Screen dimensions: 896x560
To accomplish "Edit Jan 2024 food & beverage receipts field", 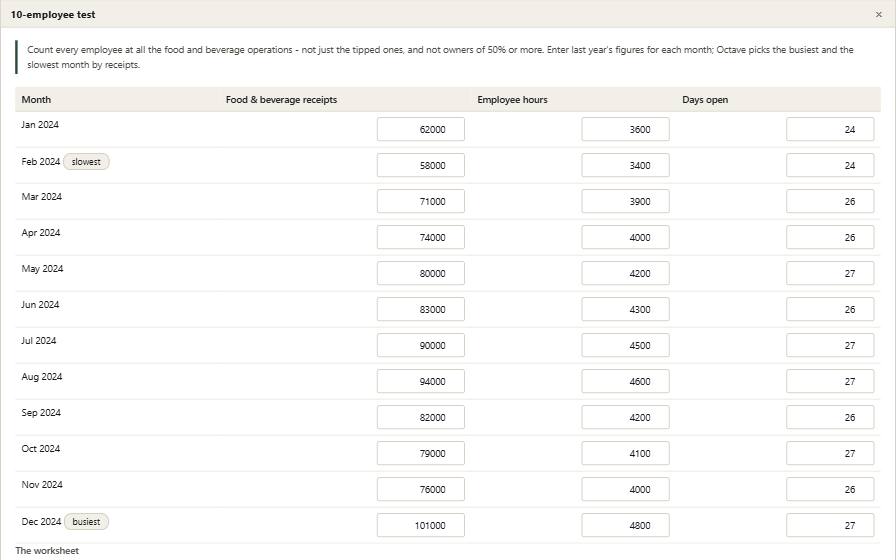I will coord(421,129).
